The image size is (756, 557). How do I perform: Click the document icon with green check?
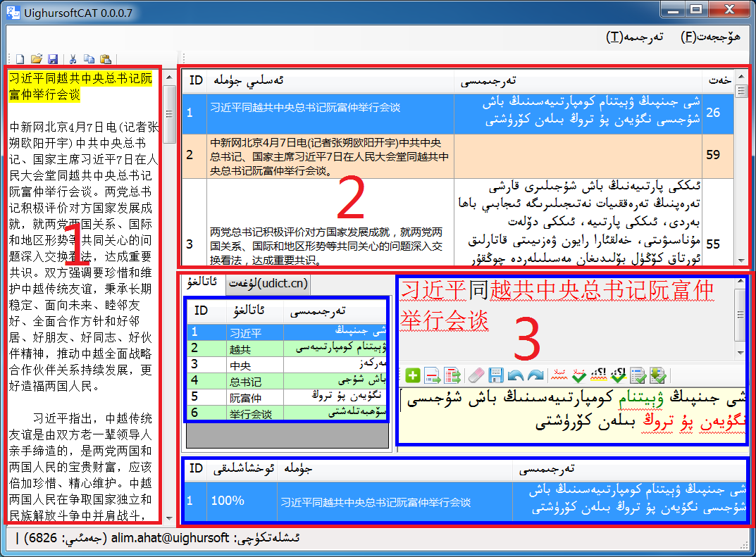pos(638,375)
